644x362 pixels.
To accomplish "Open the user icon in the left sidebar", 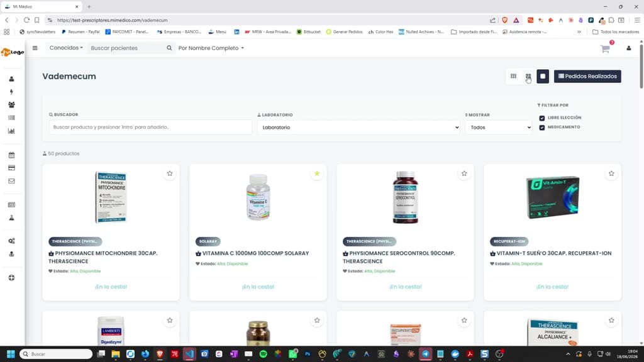I will pos(11,79).
